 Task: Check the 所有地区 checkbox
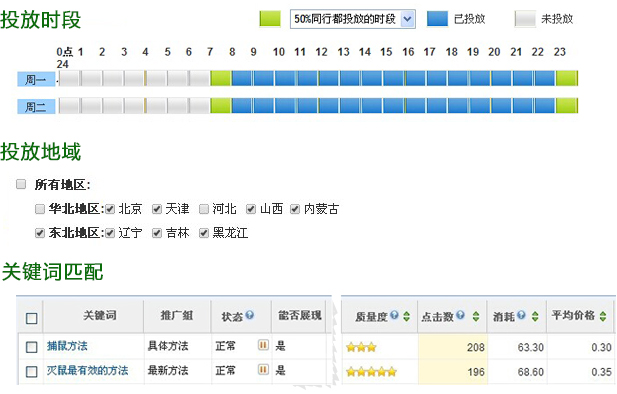click(21, 184)
